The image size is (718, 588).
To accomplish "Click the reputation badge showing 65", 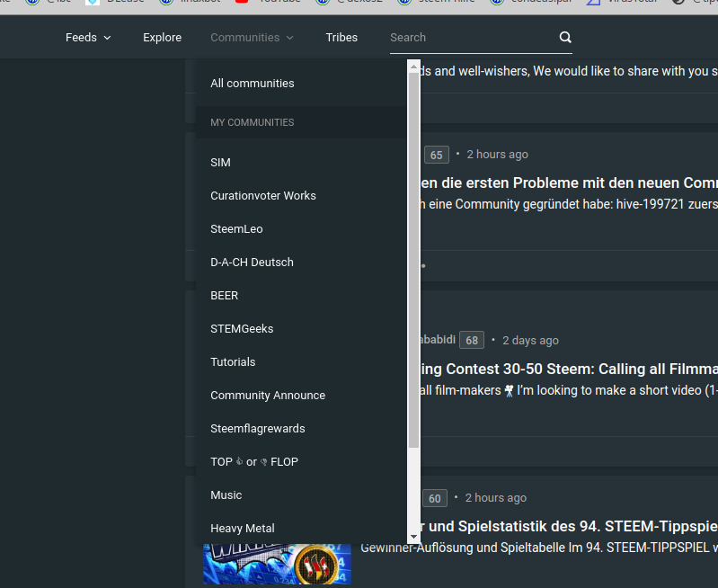I will click(x=436, y=155).
